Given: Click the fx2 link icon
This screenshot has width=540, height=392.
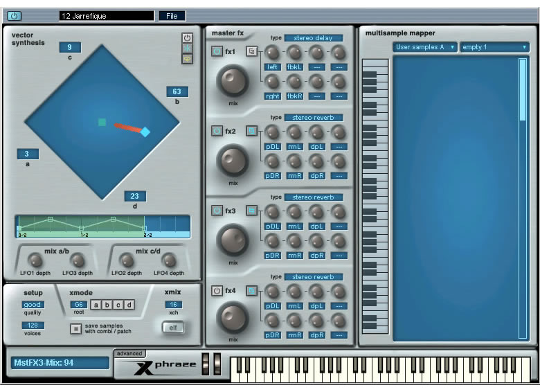Looking at the screenshot, I should pyautogui.click(x=251, y=131).
